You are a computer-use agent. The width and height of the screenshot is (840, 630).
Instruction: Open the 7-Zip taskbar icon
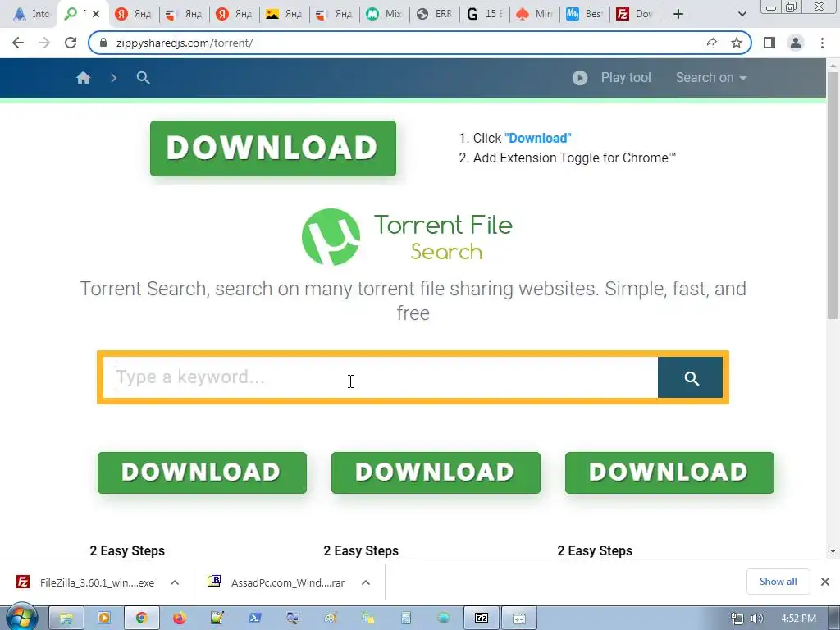482,619
